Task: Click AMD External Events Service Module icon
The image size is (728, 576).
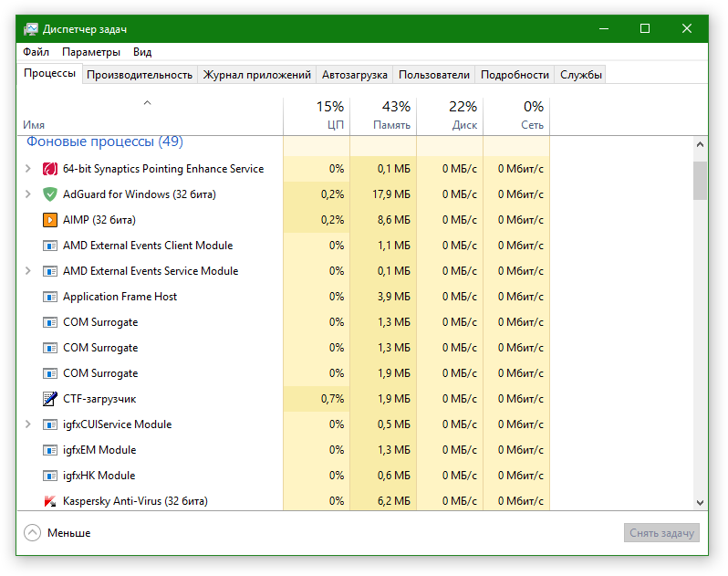Action: point(49,271)
